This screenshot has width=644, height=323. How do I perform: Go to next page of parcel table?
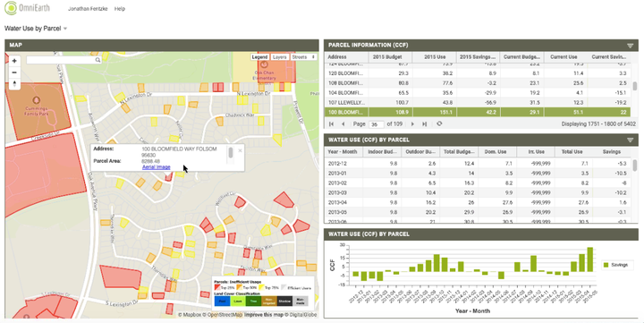click(x=412, y=123)
